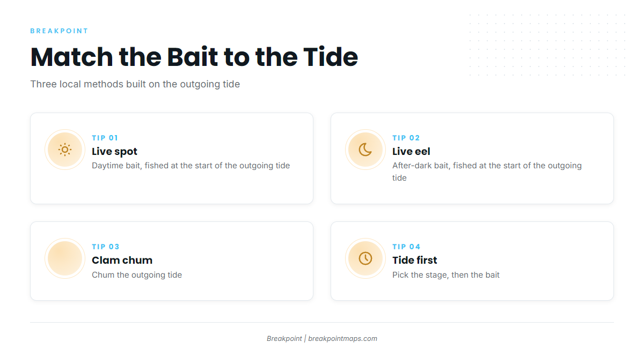Image resolution: width=644 pixels, height=357 pixels.
Task: Click the TIP 02 label
Action: pos(406,138)
